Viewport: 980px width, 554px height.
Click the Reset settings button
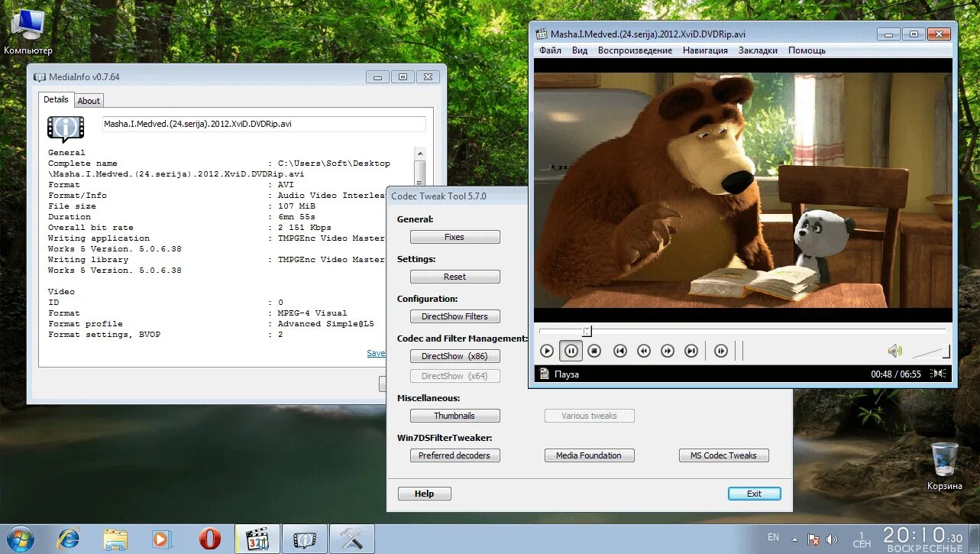tap(455, 277)
